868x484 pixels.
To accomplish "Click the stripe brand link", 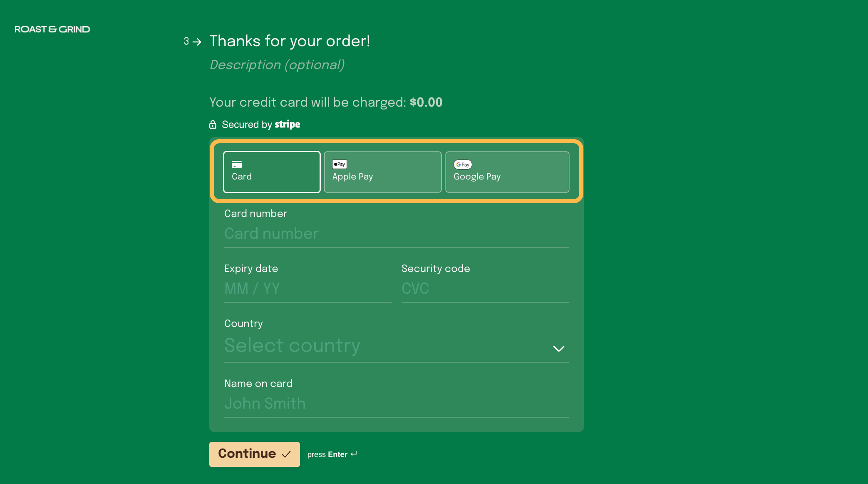I will coord(287,125).
